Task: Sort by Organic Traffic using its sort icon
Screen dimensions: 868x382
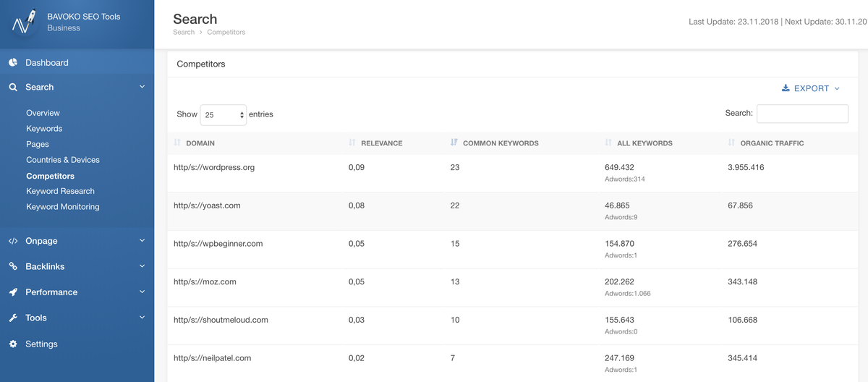Action: coord(731,143)
